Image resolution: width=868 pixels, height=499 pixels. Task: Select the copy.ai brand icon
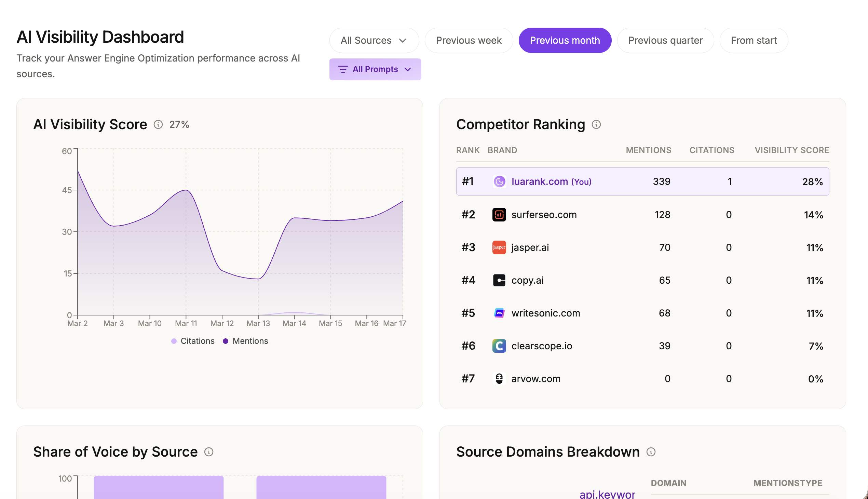click(499, 280)
